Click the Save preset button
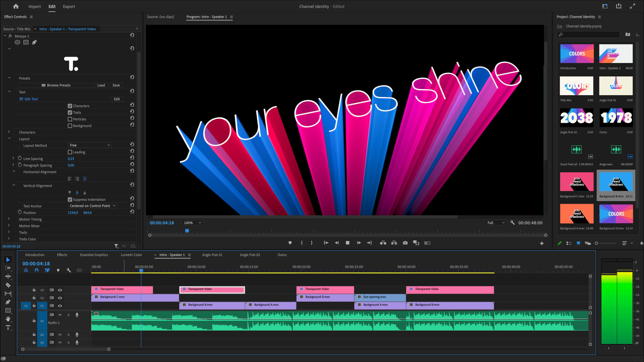Screen dimensions: 644x362 (116, 85)
